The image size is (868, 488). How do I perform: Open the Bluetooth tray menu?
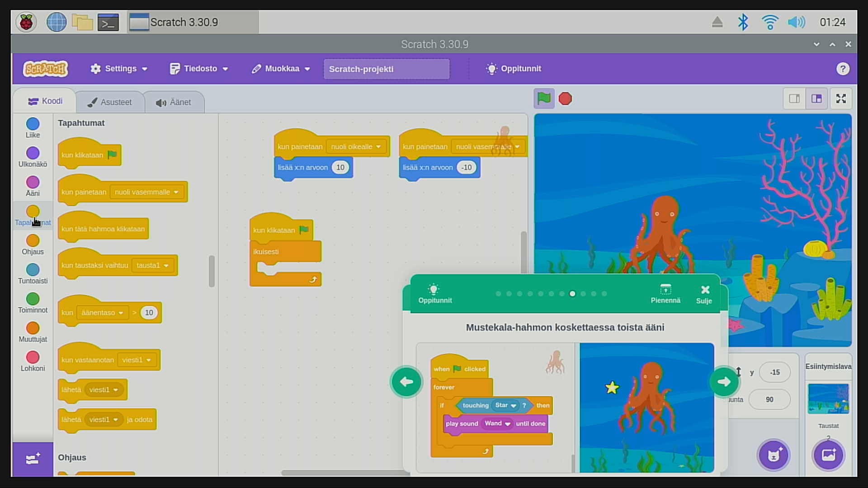[x=743, y=22]
